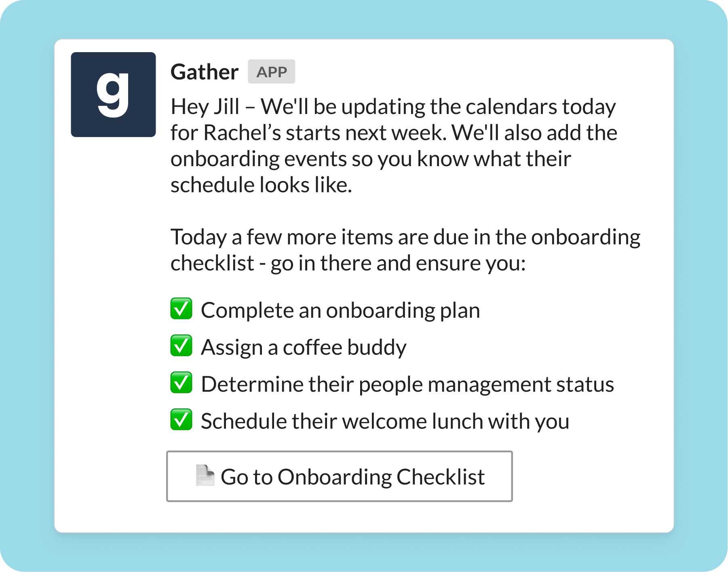Click the checkmark next to Determine their people management status

pos(181,383)
